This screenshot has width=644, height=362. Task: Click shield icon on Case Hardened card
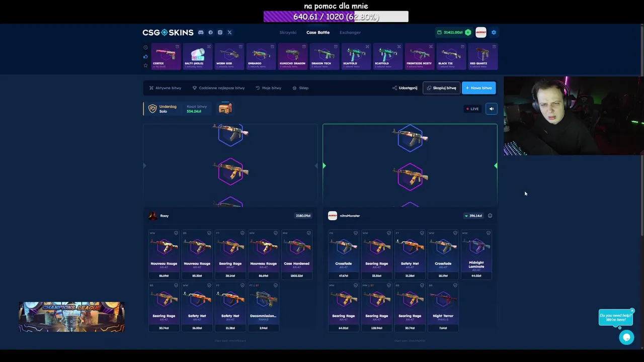point(308,233)
